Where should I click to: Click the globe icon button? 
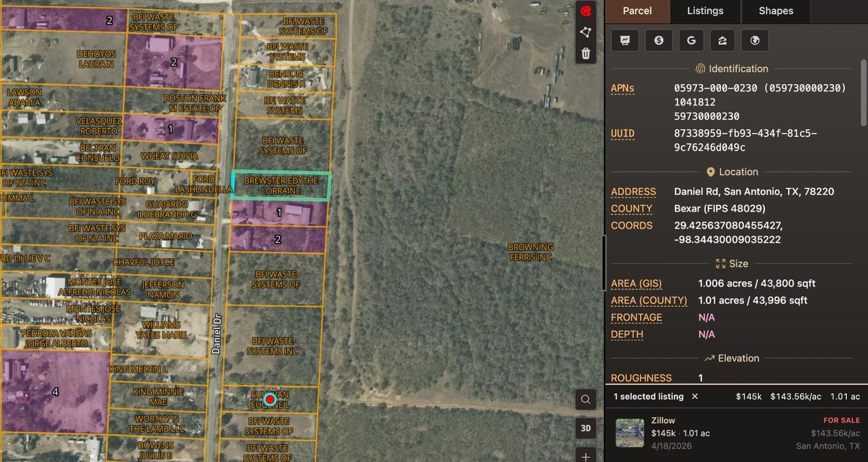point(755,40)
